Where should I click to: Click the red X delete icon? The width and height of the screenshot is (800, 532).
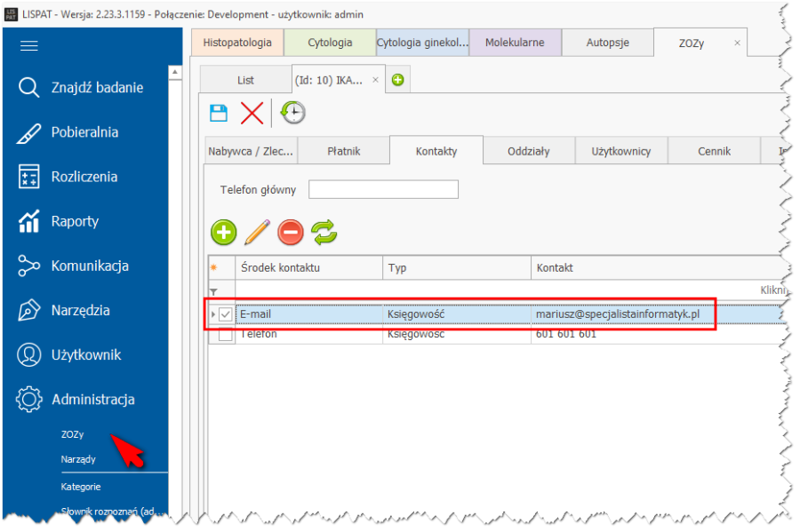252,113
